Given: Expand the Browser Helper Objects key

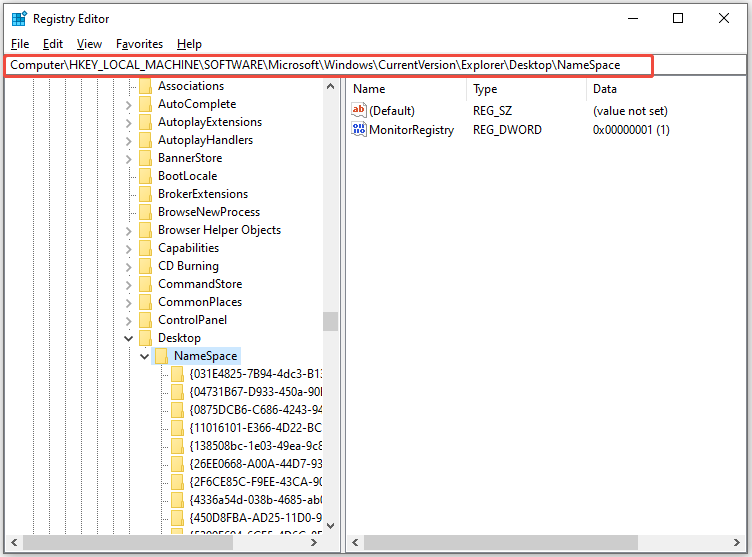Looking at the screenshot, I should (x=129, y=231).
